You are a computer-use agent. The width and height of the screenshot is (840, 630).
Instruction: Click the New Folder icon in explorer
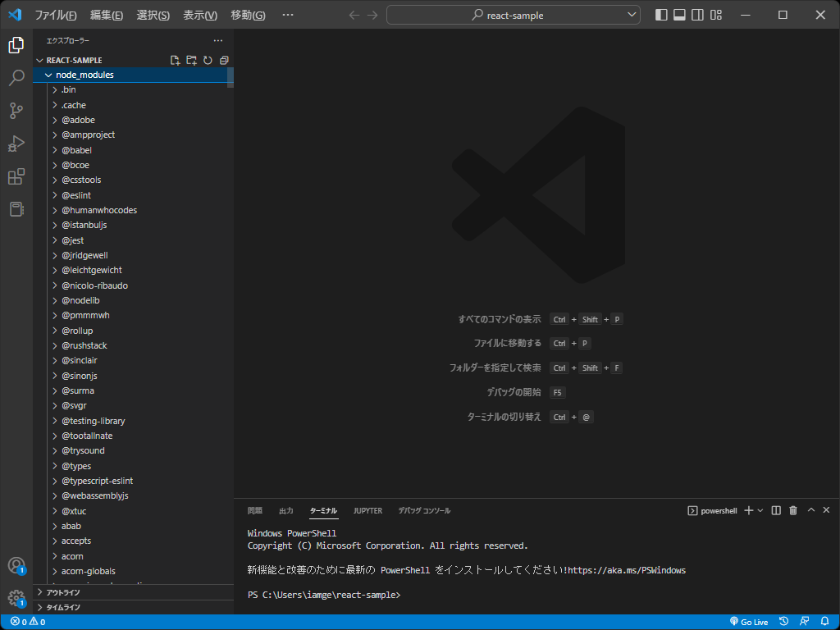[191, 60]
